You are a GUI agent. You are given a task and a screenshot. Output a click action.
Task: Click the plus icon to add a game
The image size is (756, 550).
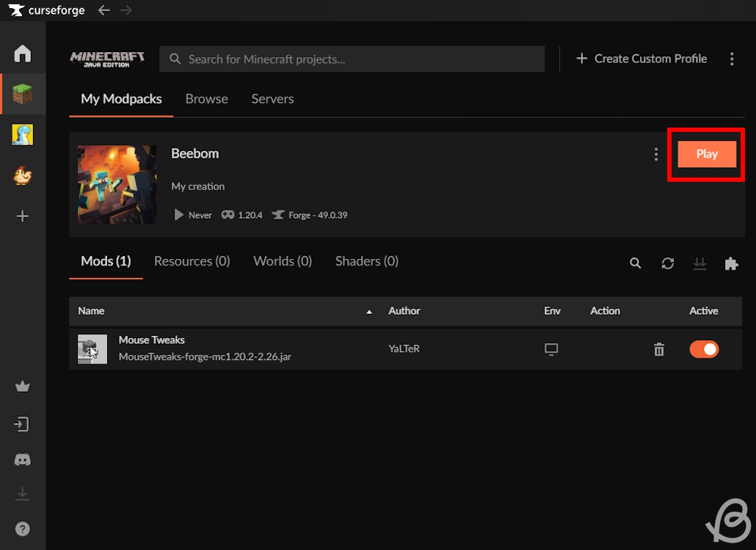[x=23, y=216]
